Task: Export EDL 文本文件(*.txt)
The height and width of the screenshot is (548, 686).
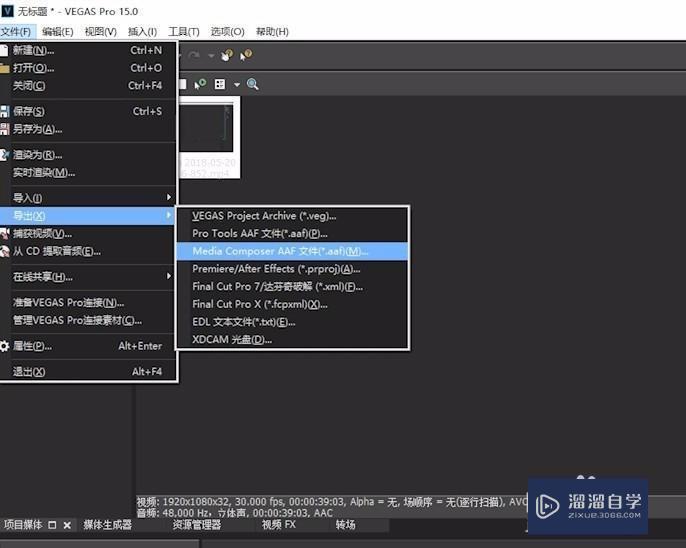Action: click(292, 322)
